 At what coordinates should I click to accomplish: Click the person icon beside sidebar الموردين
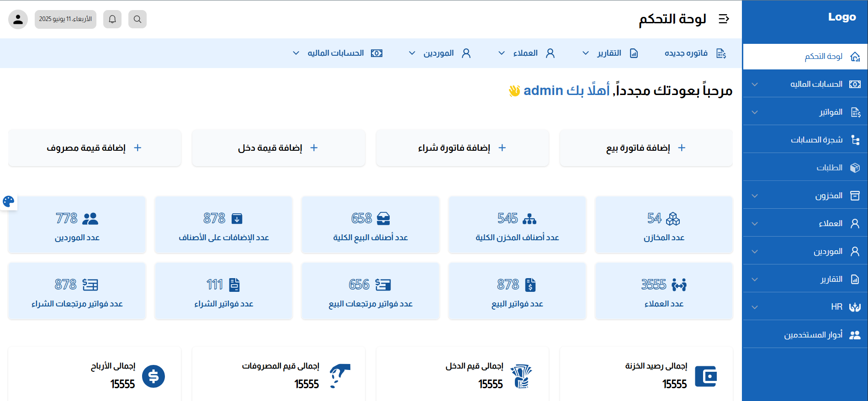click(855, 252)
